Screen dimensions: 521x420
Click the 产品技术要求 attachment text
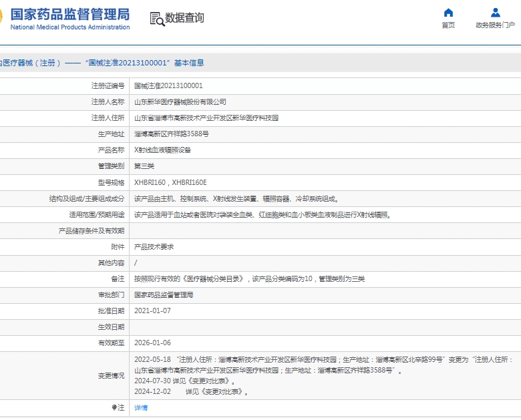[x=154, y=246]
